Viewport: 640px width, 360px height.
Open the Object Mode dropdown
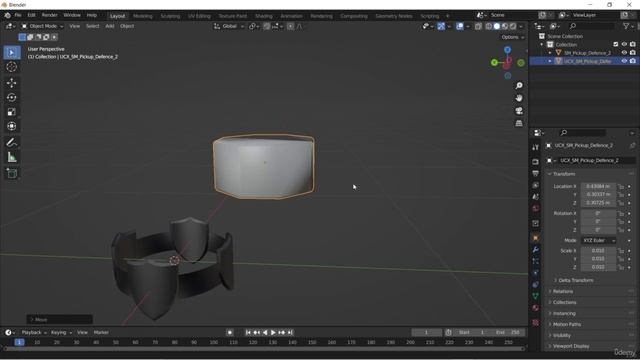point(42,26)
